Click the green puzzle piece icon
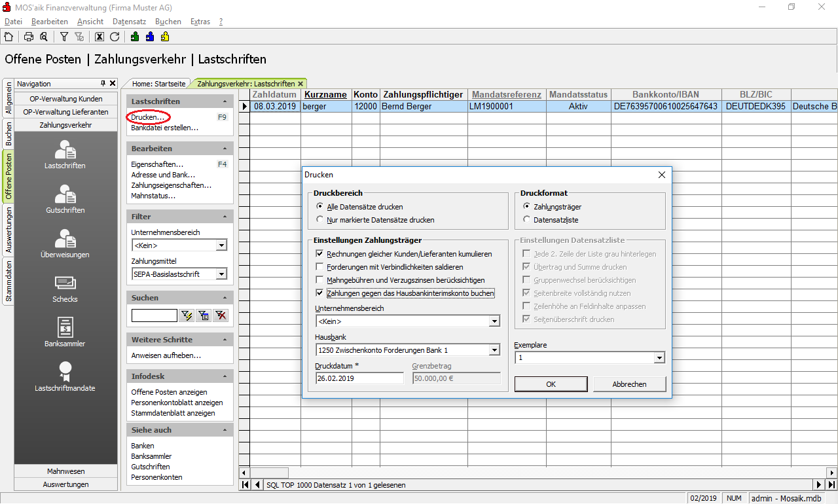Viewport: 838px width, 504px height. (x=135, y=37)
